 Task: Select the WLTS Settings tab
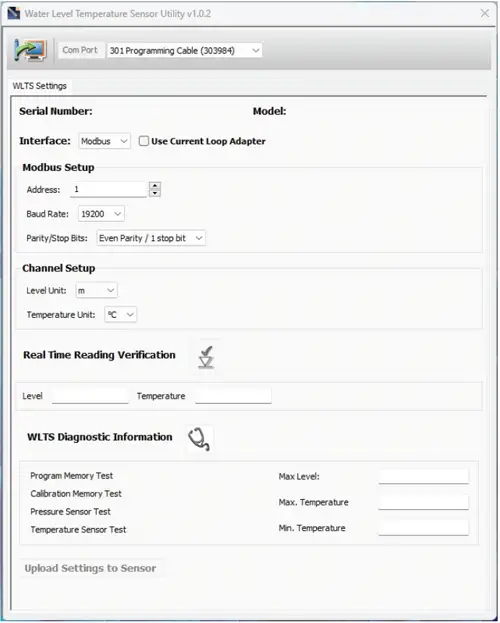(39, 86)
